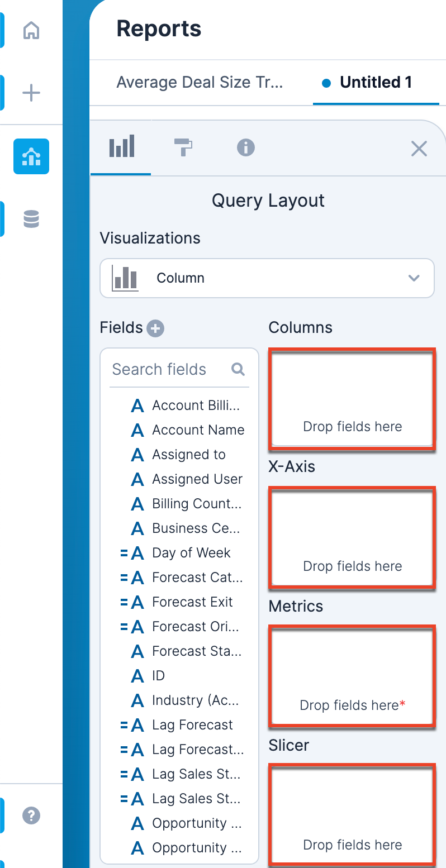Select the Account Name field

198,430
